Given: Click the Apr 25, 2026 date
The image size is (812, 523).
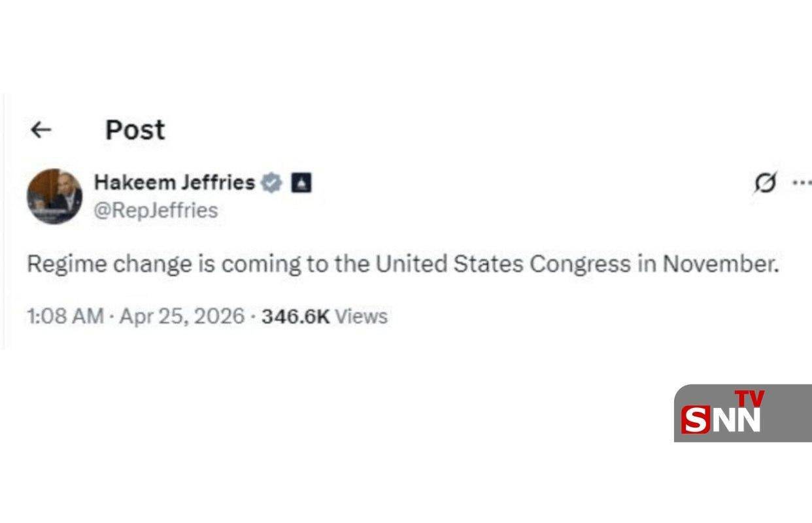Looking at the screenshot, I should [x=182, y=317].
